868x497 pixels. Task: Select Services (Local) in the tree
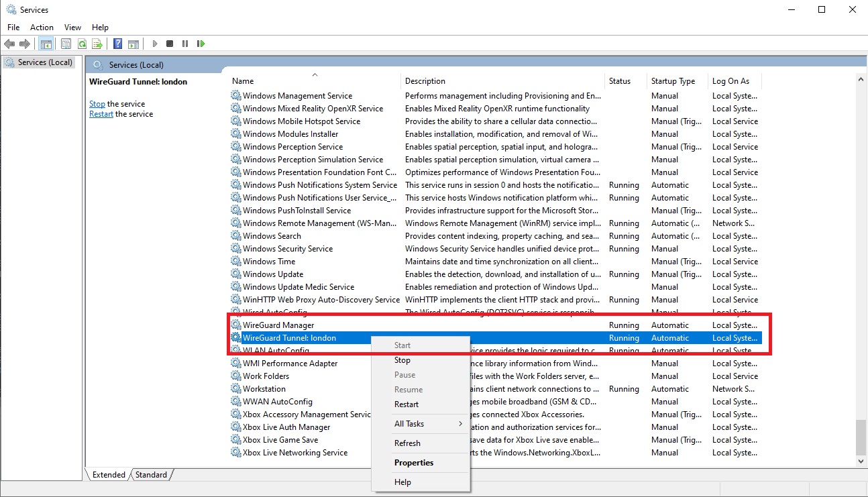click(45, 62)
